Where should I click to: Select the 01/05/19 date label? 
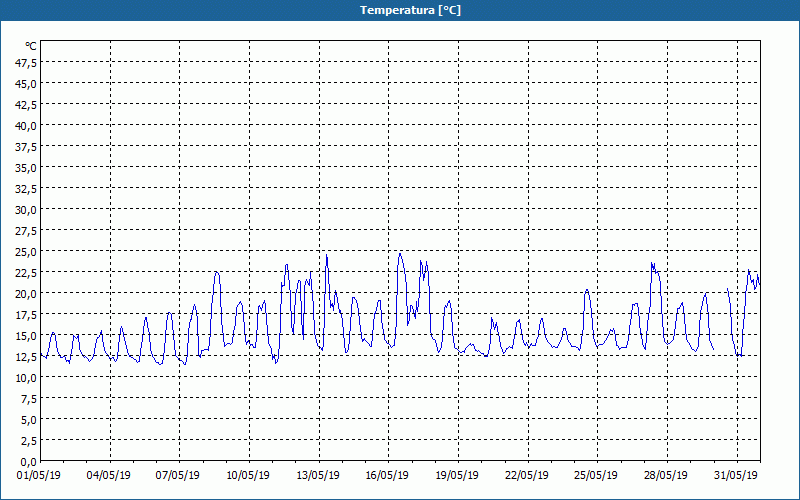(x=39, y=476)
